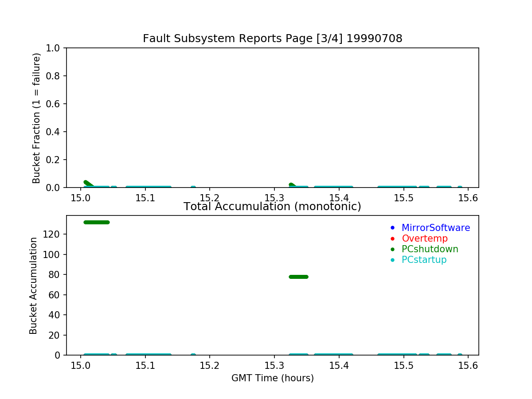
Task: Select the 15.6 tick label under the top plot
Action: tap(468, 198)
